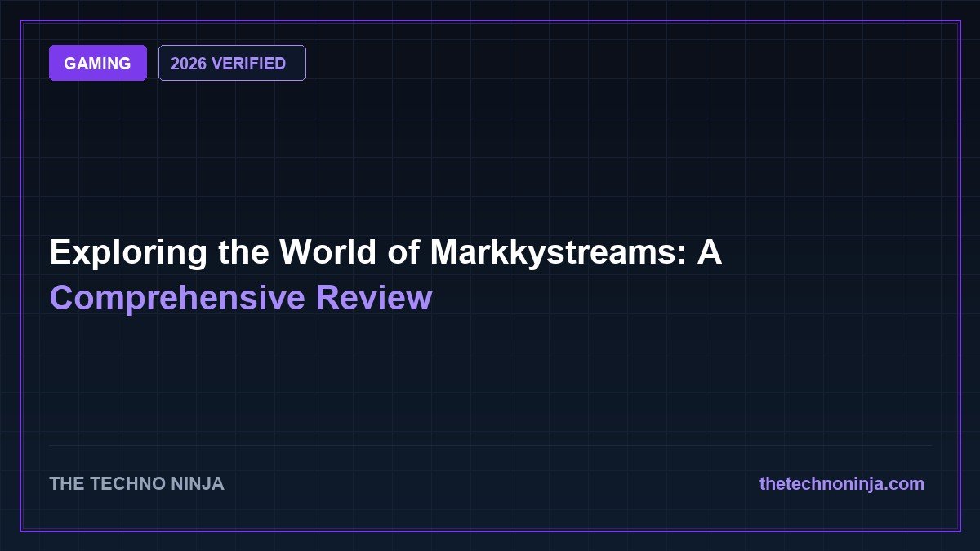980x551 pixels.
Task: Open the thetechnoninja.com link
Action: [x=842, y=483]
